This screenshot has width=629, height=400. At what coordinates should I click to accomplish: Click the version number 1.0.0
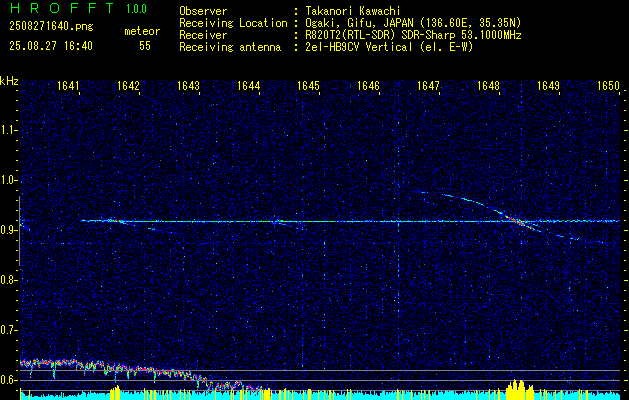coord(136,9)
